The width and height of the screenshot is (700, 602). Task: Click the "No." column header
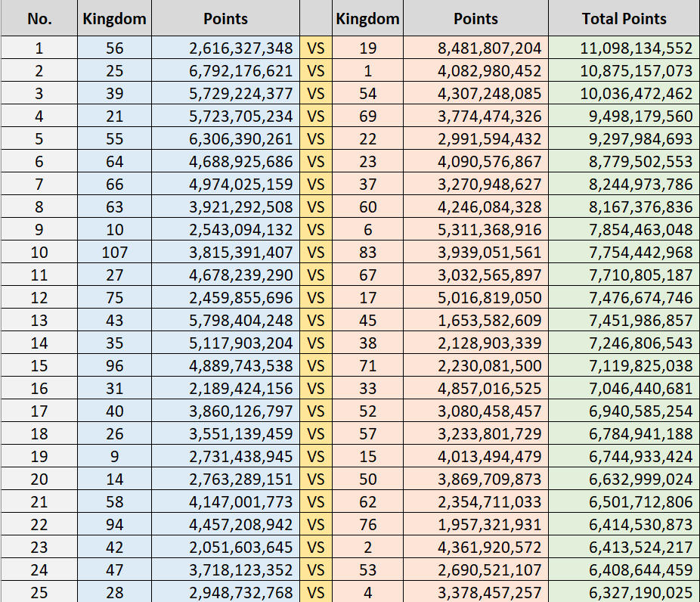pyautogui.click(x=39, y=19)
